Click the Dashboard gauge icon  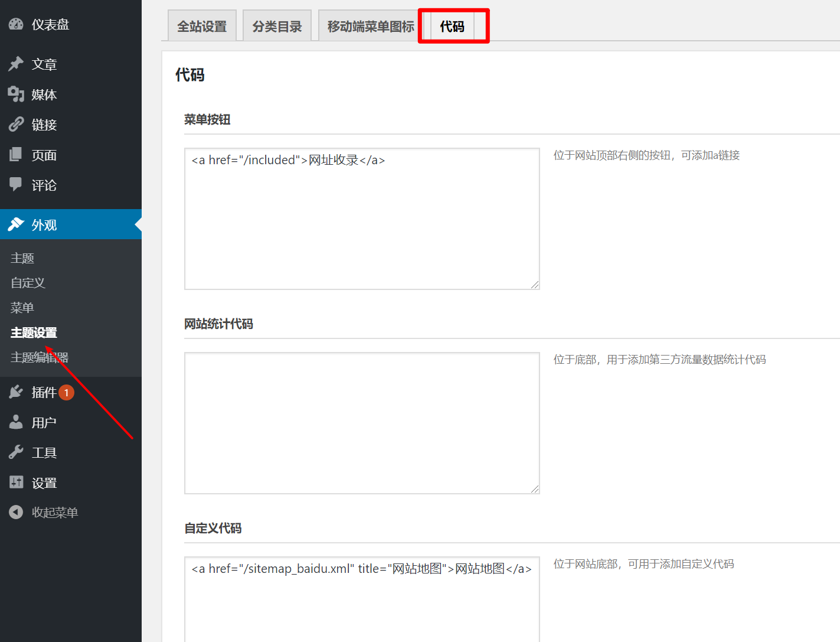point(16,24)
